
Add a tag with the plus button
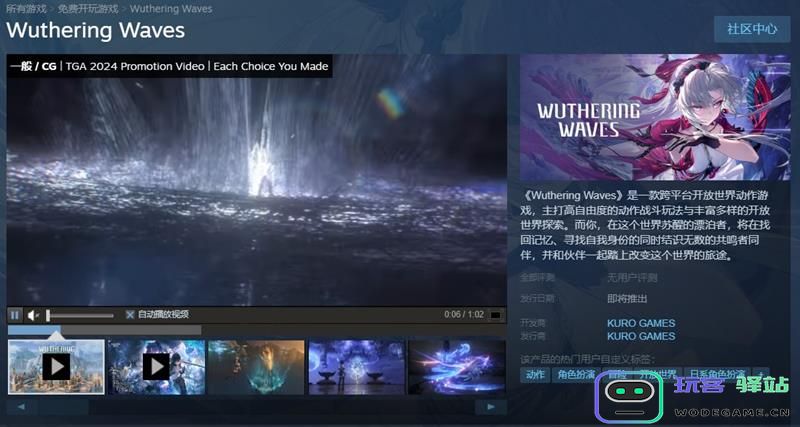point(761,374)
